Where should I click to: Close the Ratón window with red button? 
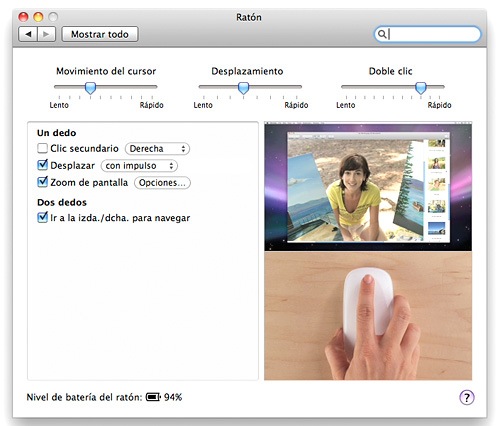23,17
